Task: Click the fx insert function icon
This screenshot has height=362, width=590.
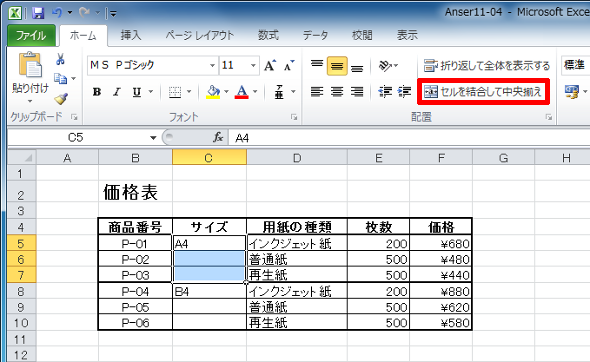Action: (218, 137)
